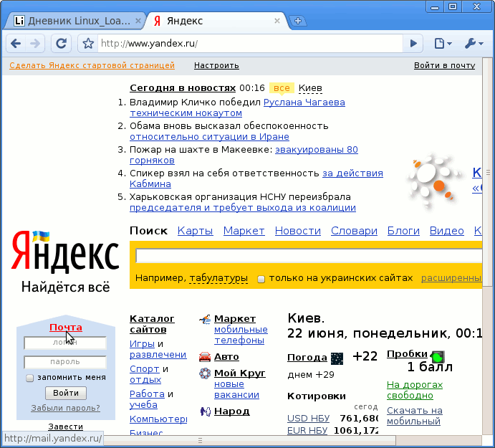Click the Войти login button
The image size is (495, 448).
66,393
